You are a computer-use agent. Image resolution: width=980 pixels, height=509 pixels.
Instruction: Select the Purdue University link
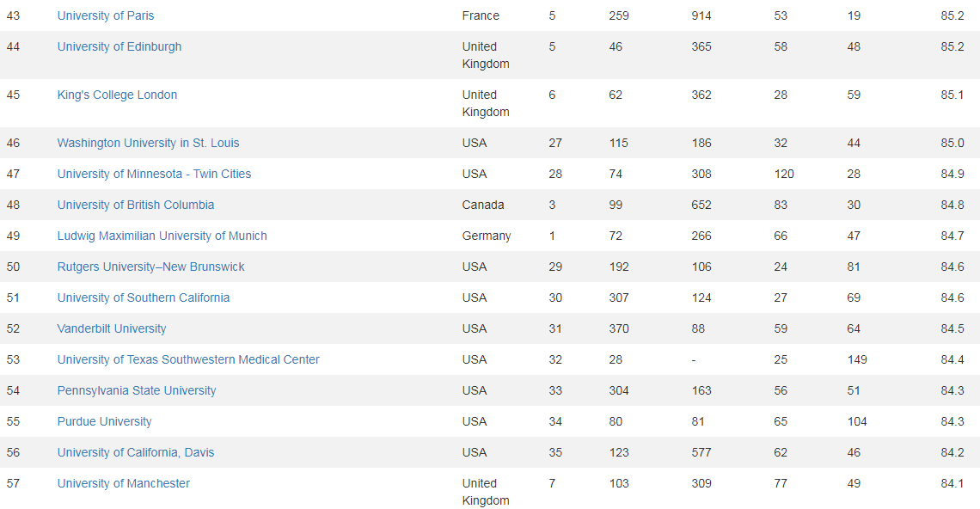pos(104,421)
